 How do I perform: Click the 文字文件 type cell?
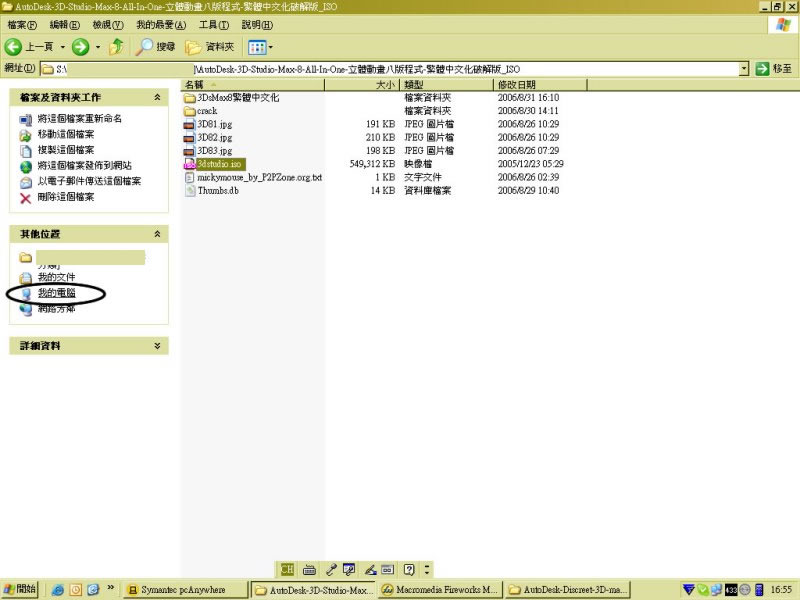pos(423,177)
